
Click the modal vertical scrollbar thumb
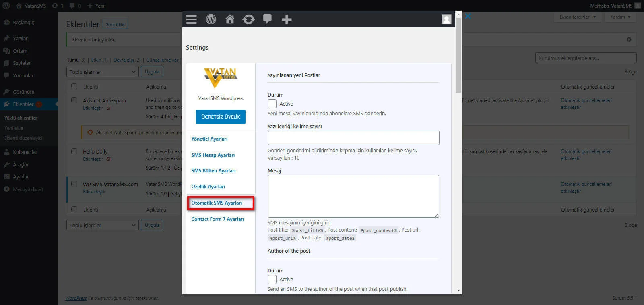coord(458,55)
